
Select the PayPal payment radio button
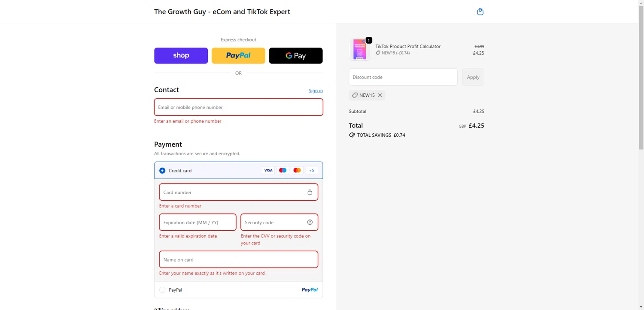[x=162, y=290]
